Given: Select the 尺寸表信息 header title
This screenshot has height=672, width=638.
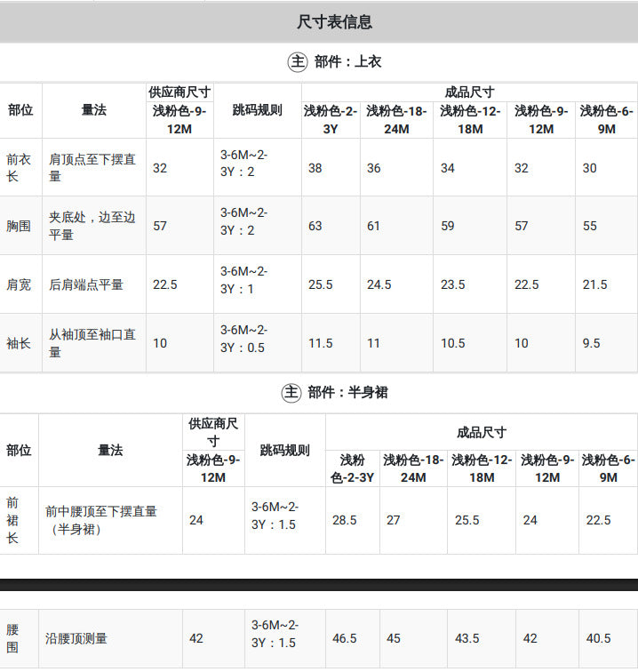Looking at the screenshot, I should point(335,22).
